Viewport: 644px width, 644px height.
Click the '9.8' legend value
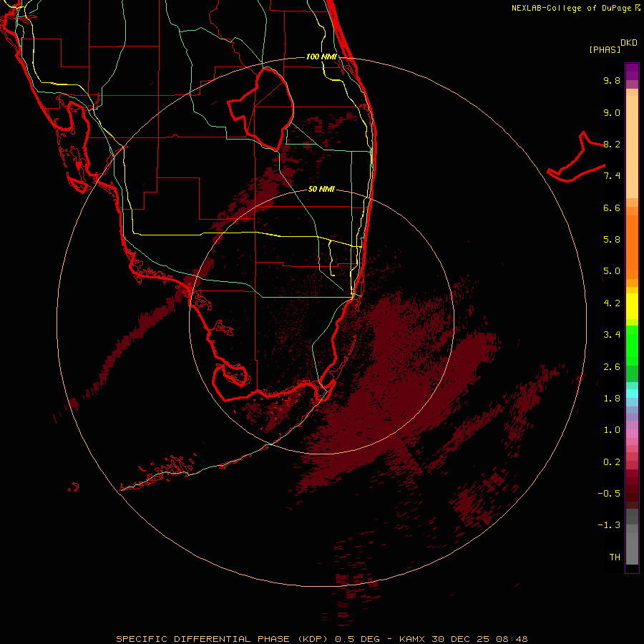(x=612, y=80)
